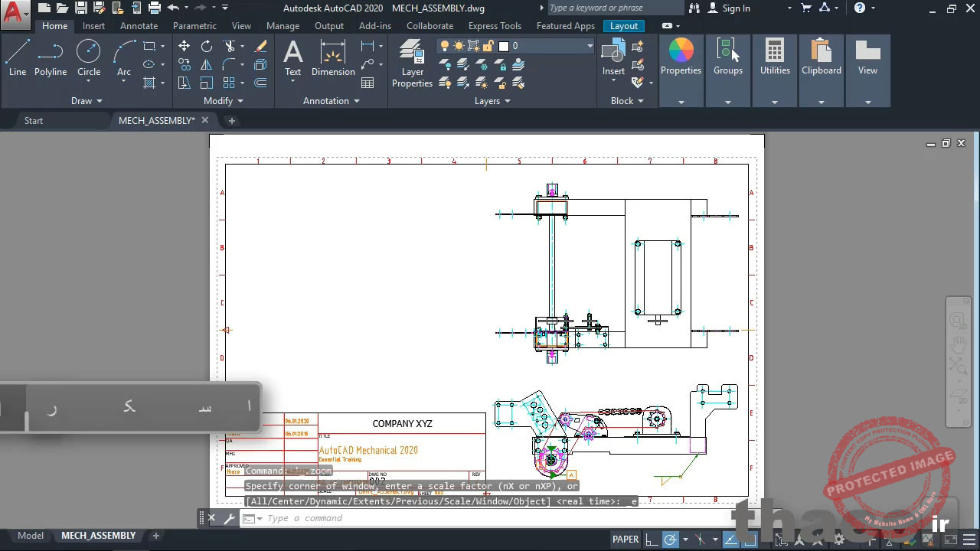Open Help question mark button

point(860,8)
